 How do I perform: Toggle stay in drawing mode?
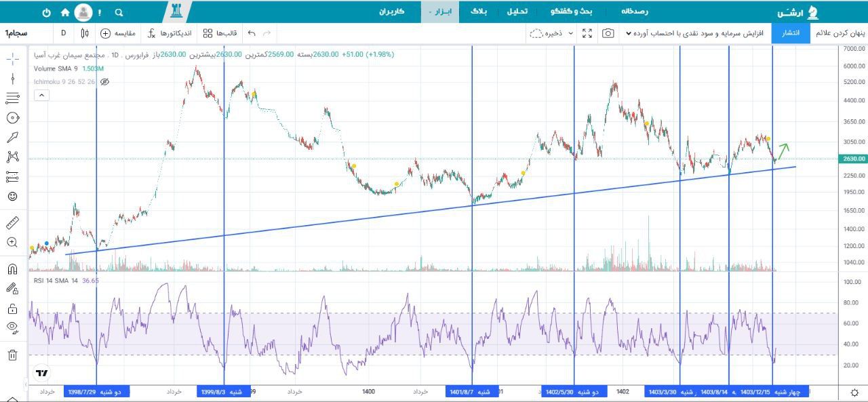pyautogui.click(x=12, y=288)
